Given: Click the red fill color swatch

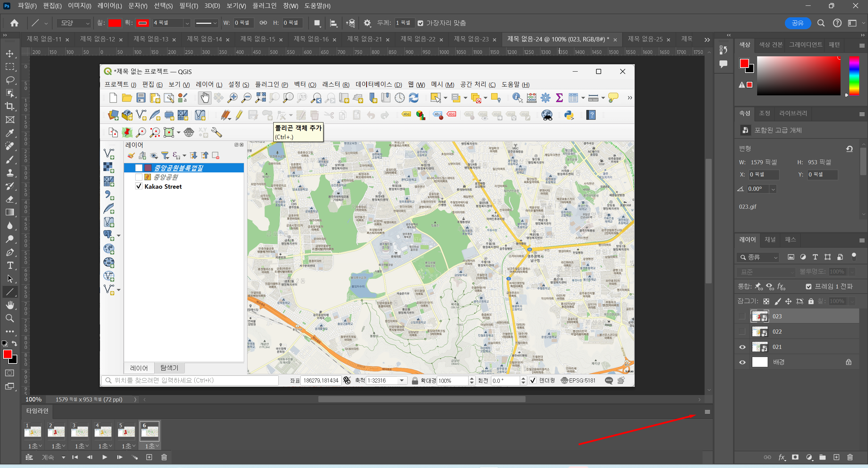Looking at the screenshot, I should click(114, 23).
